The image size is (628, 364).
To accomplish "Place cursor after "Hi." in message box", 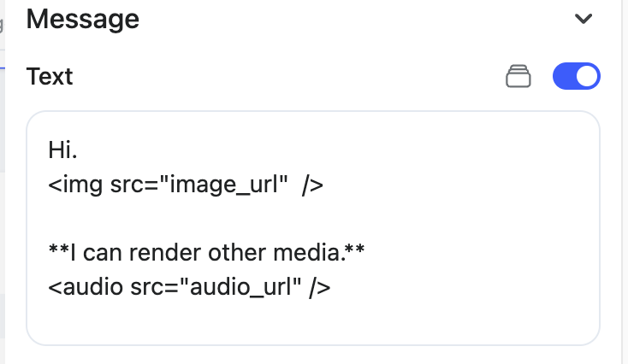I will [x=80, y=151].
